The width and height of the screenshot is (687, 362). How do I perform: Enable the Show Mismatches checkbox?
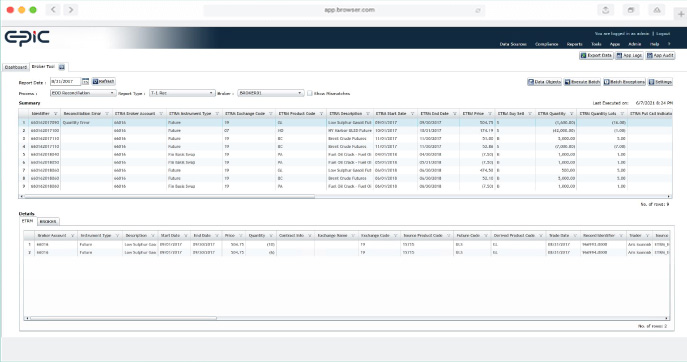[310, 93]
